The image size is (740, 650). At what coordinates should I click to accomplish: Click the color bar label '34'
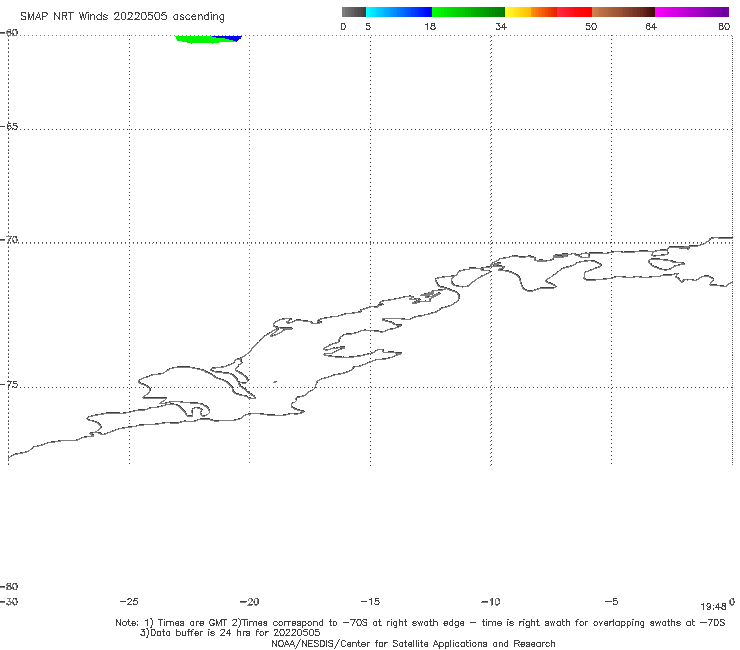pyautogui.click(x=501, y=26)
